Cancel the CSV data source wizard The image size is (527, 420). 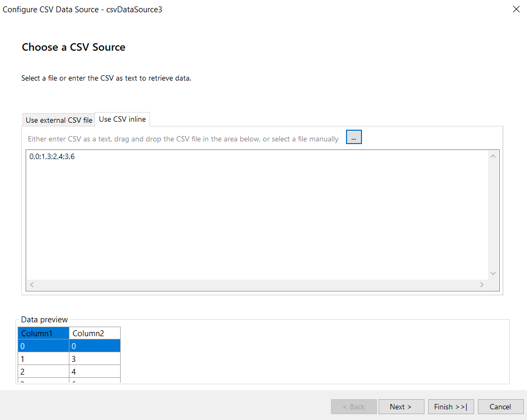point(500,407)
